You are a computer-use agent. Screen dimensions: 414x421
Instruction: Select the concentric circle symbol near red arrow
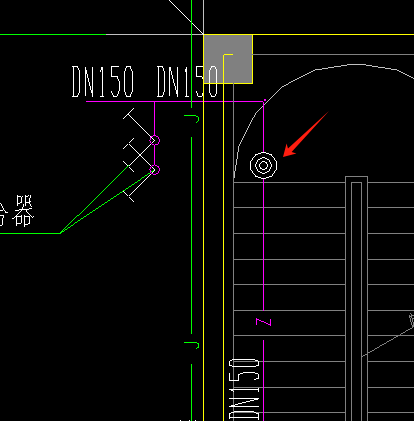[x=263, y=165]
